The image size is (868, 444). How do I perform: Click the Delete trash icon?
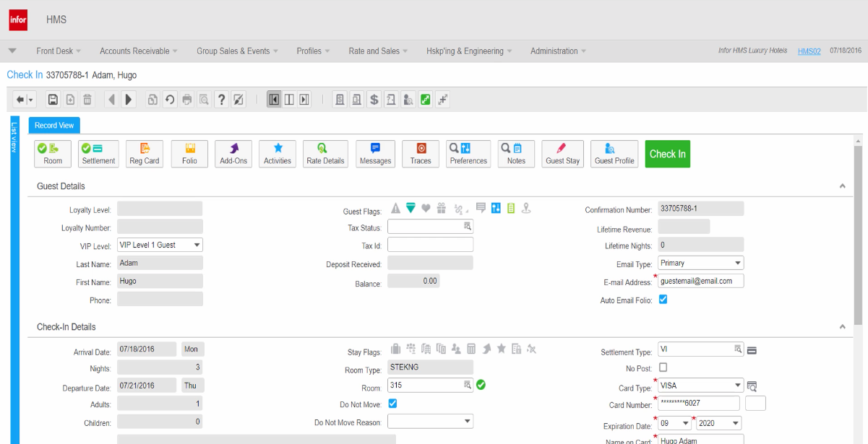tap(87, 100)
